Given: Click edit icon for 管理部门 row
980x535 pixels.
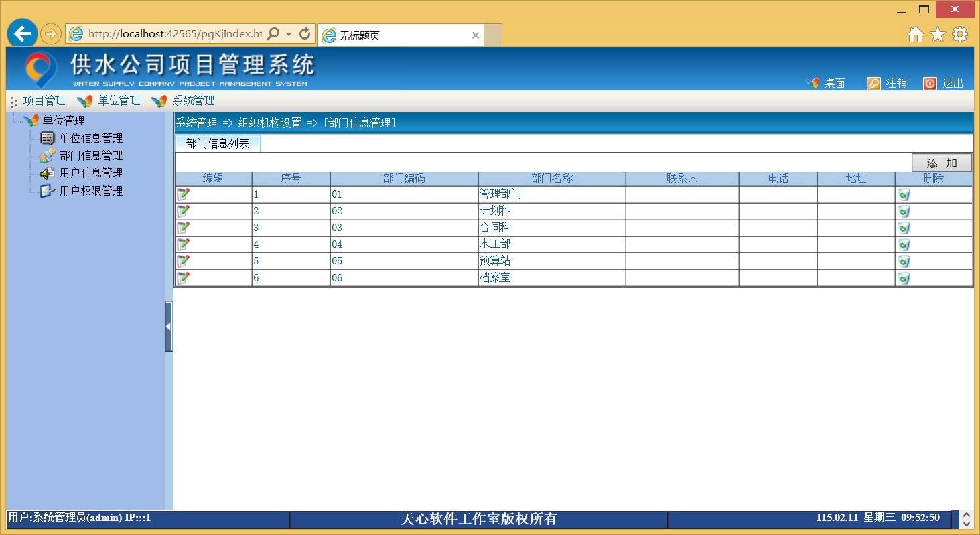Looking at the screenshot, I should point(183,194).
